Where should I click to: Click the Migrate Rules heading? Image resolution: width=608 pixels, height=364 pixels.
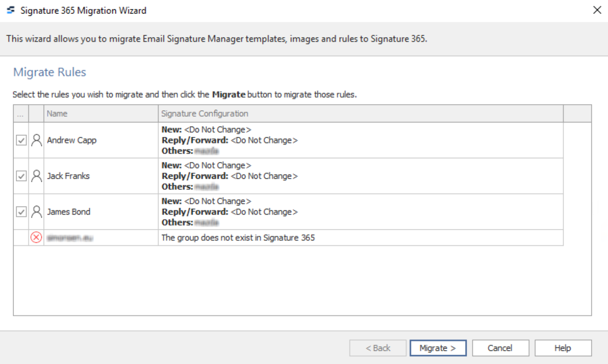click(50, 72)
